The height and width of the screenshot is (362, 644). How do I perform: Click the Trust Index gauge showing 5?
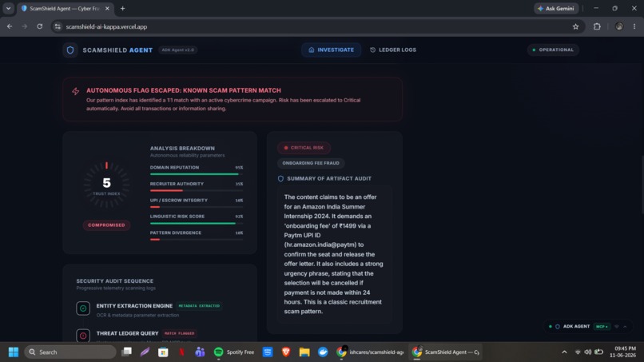click(x=106, y=184)
